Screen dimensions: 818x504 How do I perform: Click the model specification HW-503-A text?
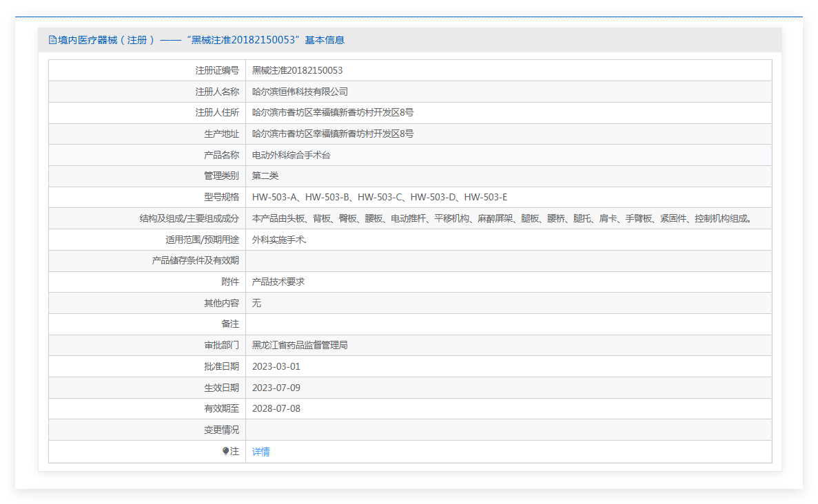274,198
